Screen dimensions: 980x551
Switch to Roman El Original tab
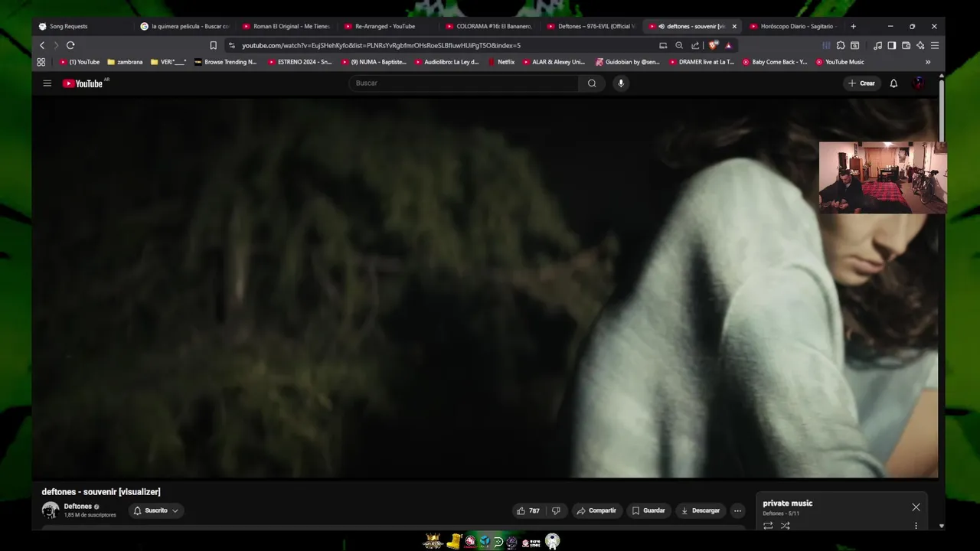pos(286,26)
